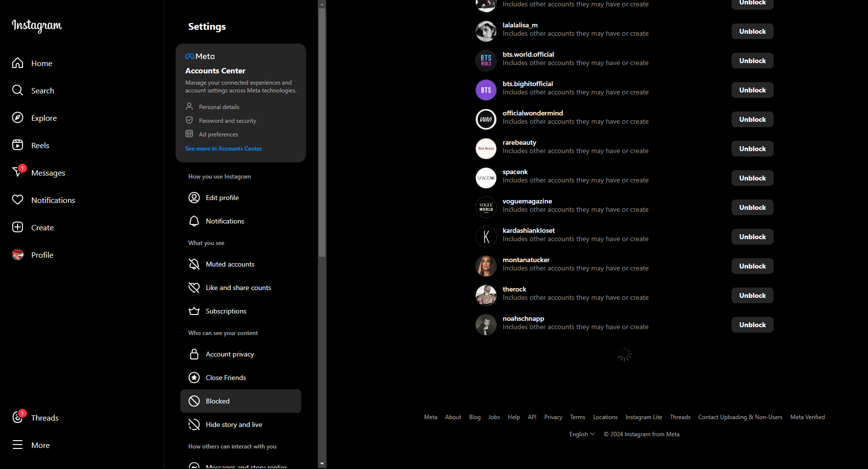The width and height of the screenshot is (868, 469).
Task: Click the Muted accounts crossed-bell icon
Action: (x=194, y=264)
